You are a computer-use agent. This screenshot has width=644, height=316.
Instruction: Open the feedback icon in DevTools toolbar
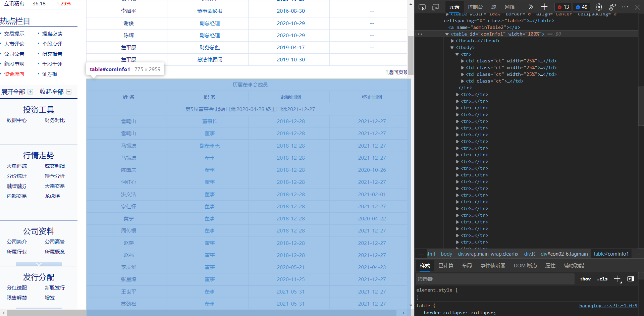click(612, 7)
